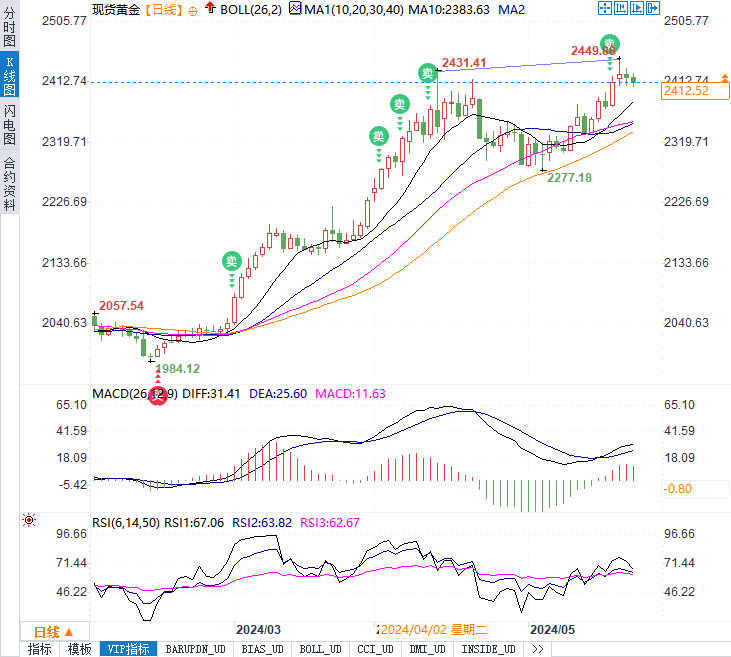Viewport: 731px width, 657px height.
Task: Click the MA1 chart indicator icon
Action: point(295,8)
